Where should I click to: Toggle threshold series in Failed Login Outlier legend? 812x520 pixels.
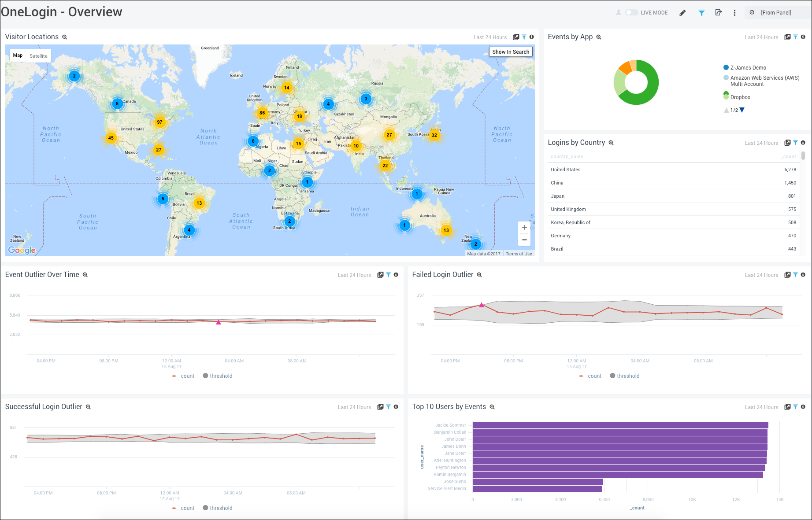(624, 376)
